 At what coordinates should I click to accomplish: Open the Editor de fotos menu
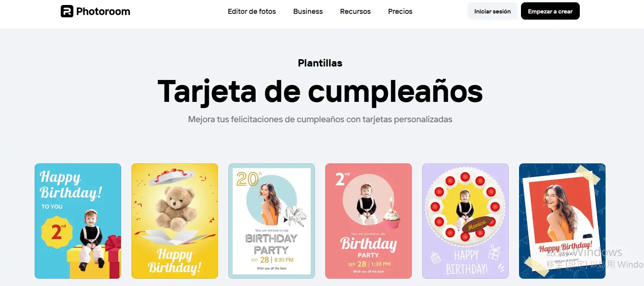pos(252,12)
